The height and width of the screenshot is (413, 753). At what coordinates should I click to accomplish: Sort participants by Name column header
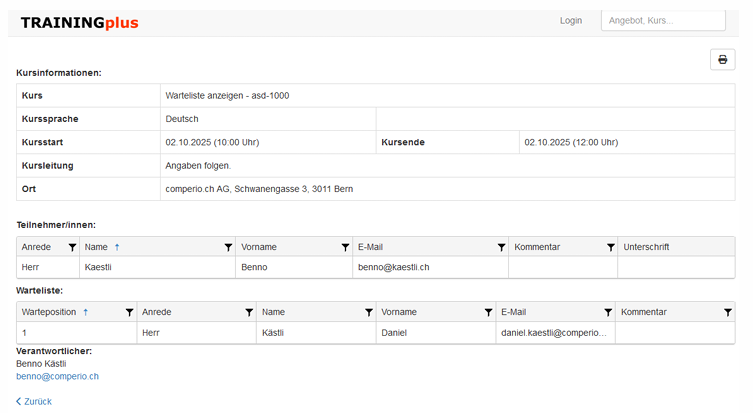[x=96, y=247]
